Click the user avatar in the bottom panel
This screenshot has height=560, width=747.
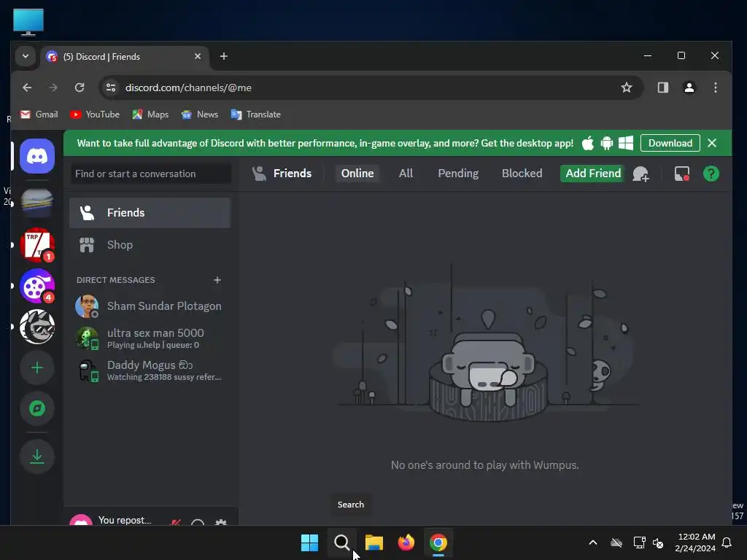[81, 520]
